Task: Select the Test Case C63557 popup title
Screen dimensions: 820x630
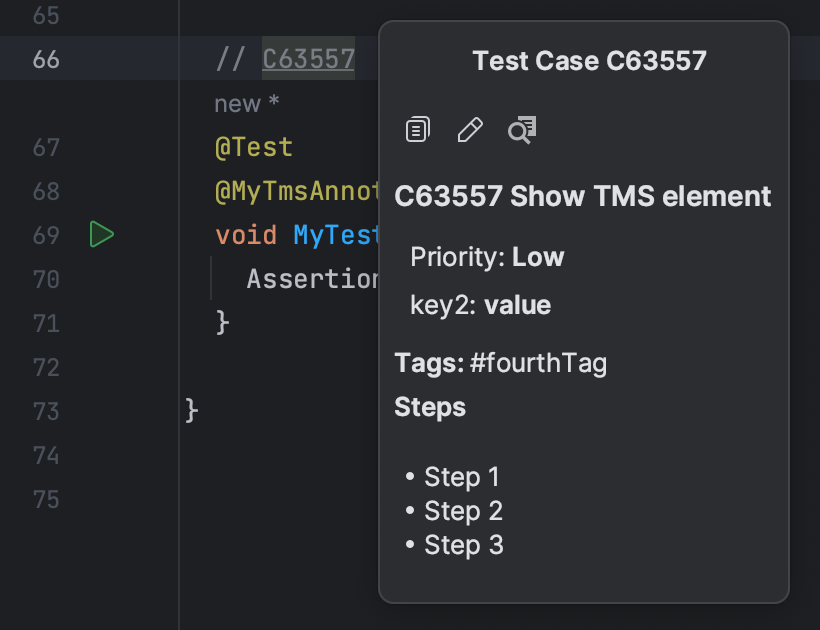Action: pyautogui.click(x=588, y=60)
